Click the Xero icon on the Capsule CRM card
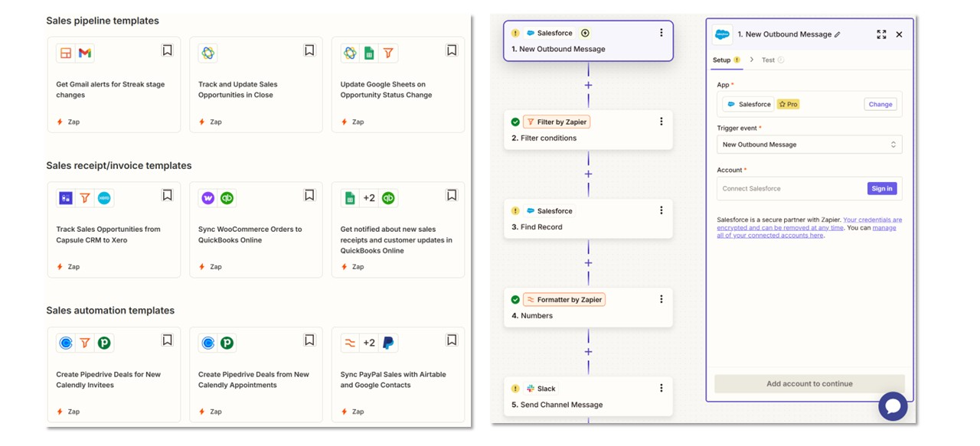980x446 pixels. pos(104,198)
